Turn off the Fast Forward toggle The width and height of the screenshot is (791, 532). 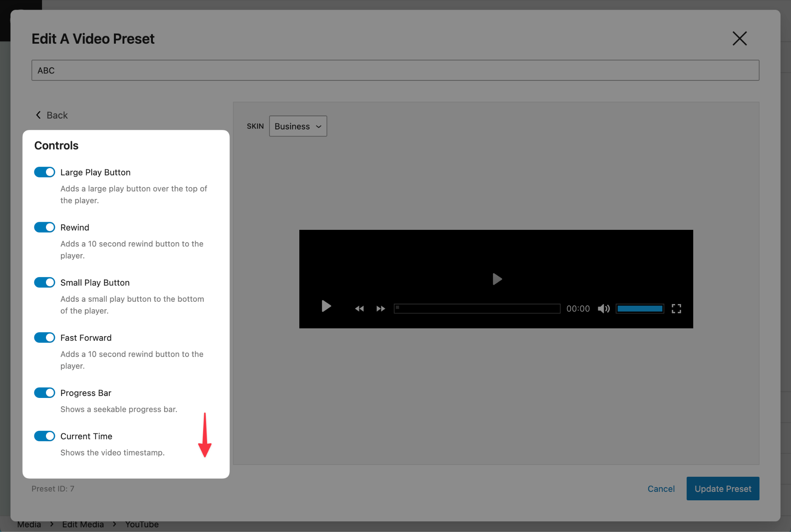tap(44, 337)
